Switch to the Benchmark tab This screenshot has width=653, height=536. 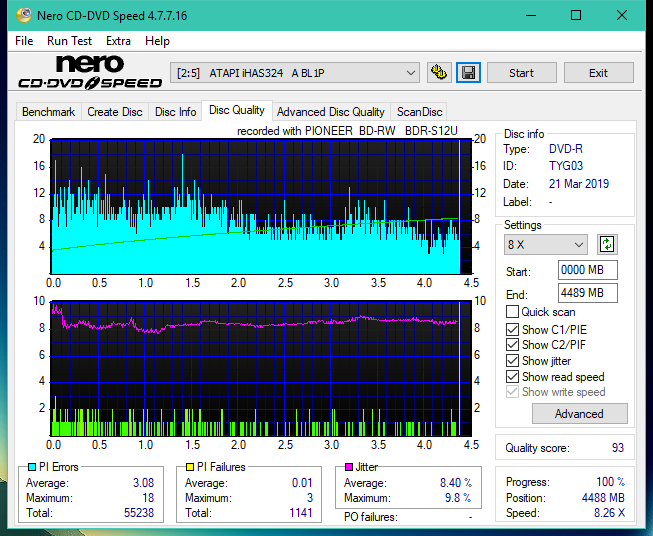(49, 112)
